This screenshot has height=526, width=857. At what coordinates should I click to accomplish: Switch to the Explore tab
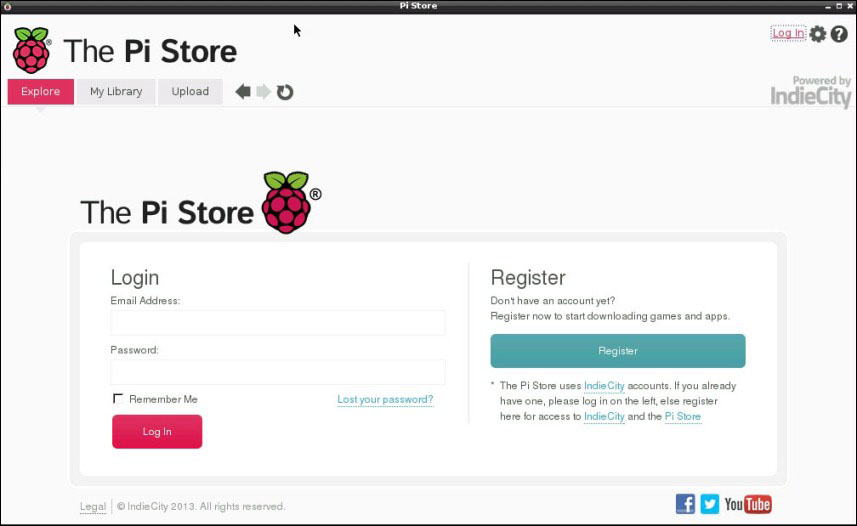point(40,91)
